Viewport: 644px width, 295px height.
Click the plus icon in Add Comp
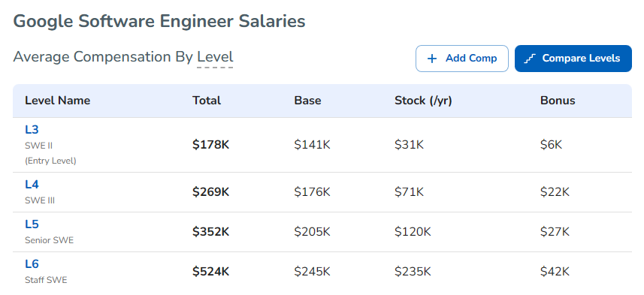(431, 59)
